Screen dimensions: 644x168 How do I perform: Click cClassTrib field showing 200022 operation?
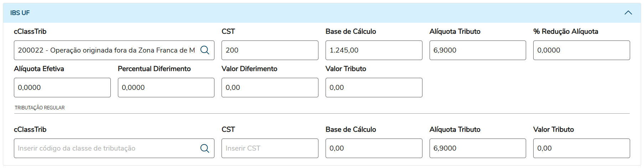(x=106, y=50)
